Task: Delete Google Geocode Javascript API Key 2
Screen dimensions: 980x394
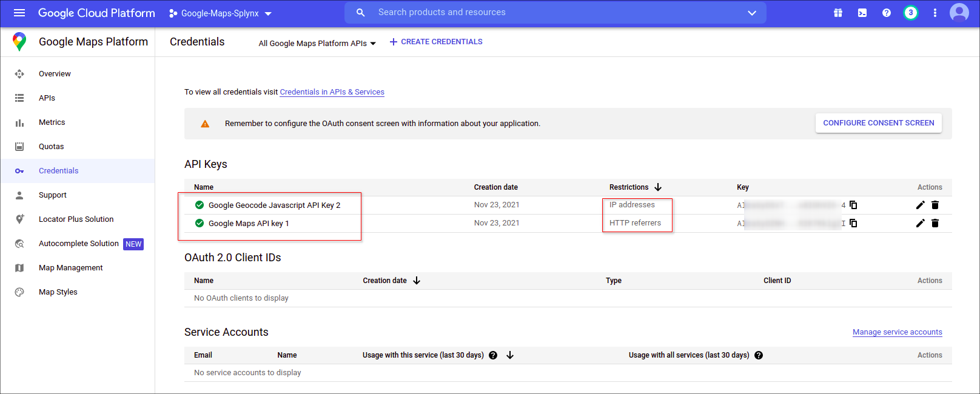Action: (x=935, y=205)
